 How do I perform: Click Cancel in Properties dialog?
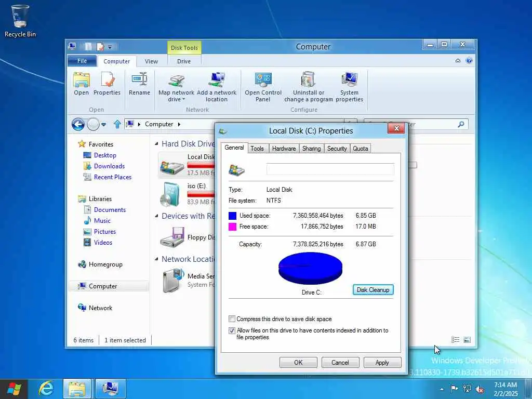pos(340,362)
